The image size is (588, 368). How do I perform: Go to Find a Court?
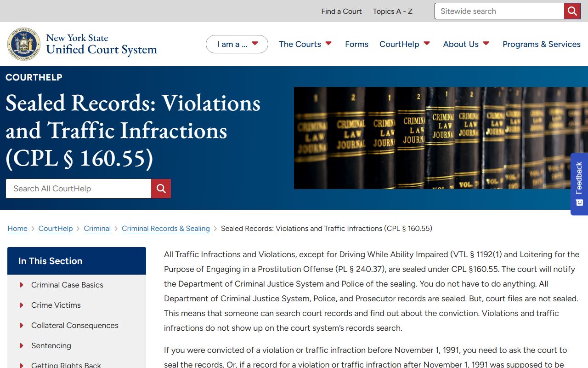(341, 11)
